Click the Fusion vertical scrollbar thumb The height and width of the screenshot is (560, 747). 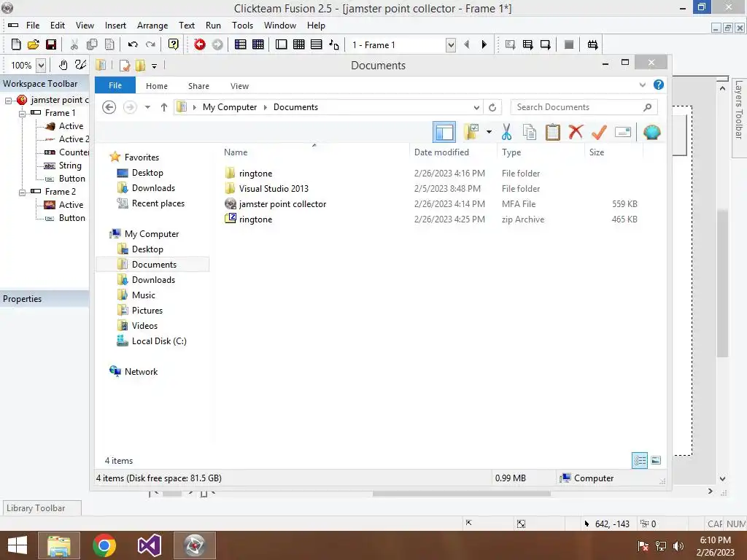722,284
